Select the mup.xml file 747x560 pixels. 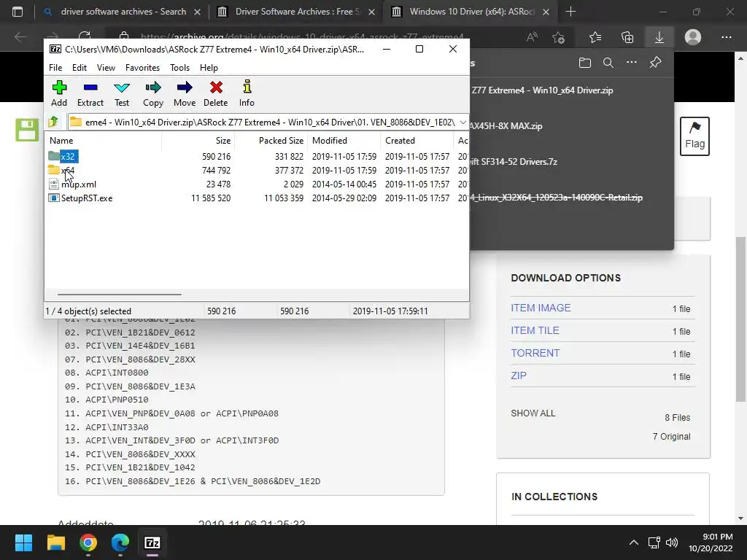point(72,184)
